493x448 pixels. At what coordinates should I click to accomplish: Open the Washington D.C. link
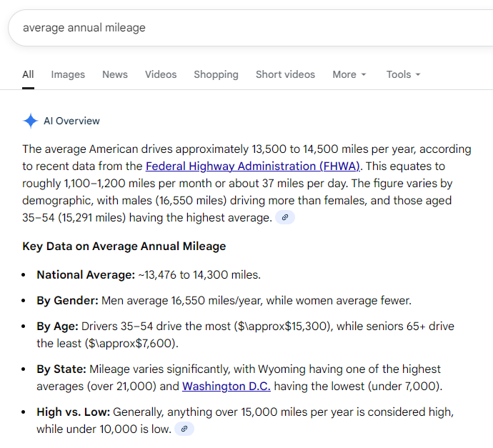pos(226,386)
